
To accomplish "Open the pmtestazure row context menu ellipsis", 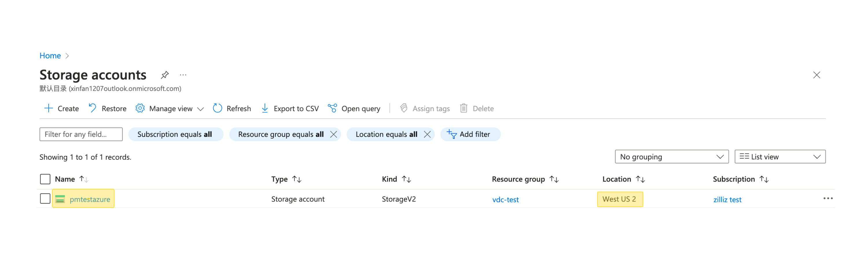I will (x=827, y=198).
